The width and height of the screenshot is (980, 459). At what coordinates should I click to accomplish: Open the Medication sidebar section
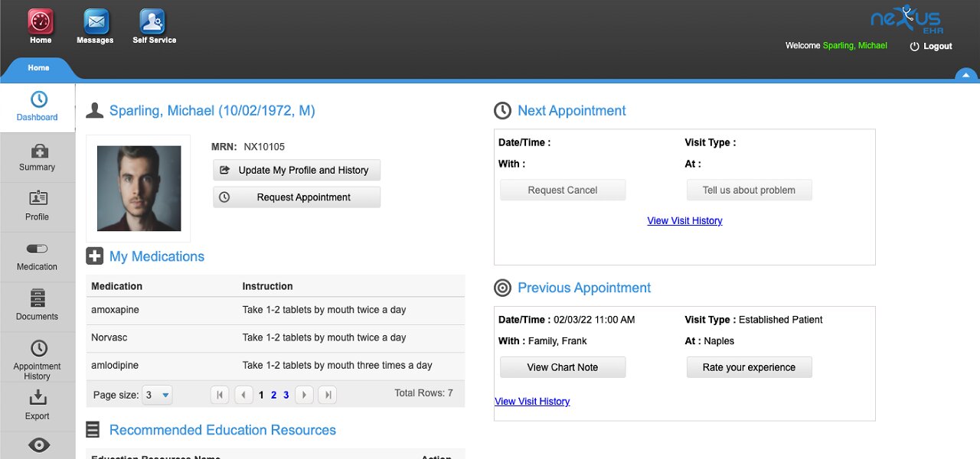point(38,249)
